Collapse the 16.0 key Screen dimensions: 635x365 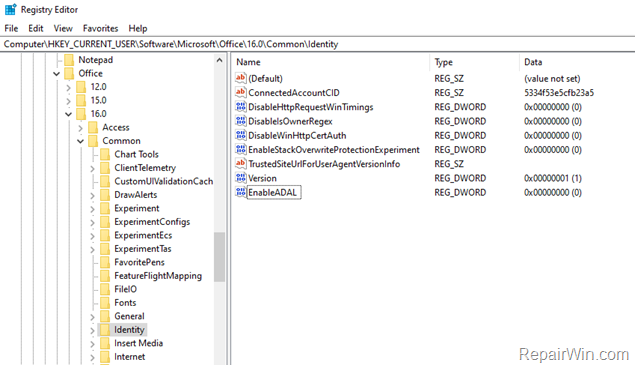68,114
